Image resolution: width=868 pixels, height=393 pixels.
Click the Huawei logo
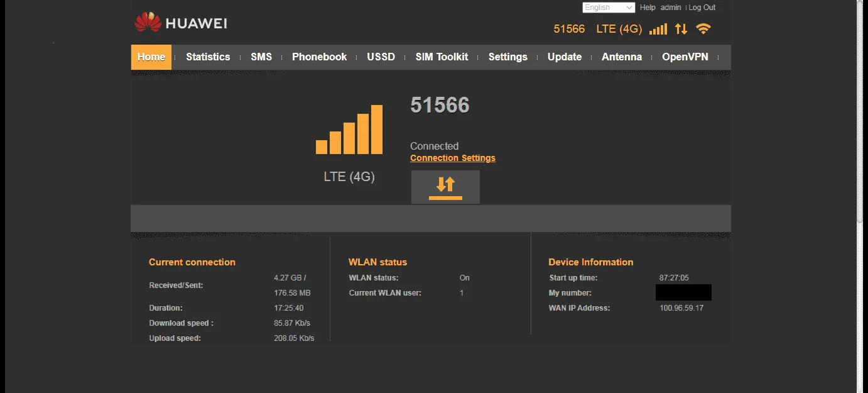coord(181,23)
